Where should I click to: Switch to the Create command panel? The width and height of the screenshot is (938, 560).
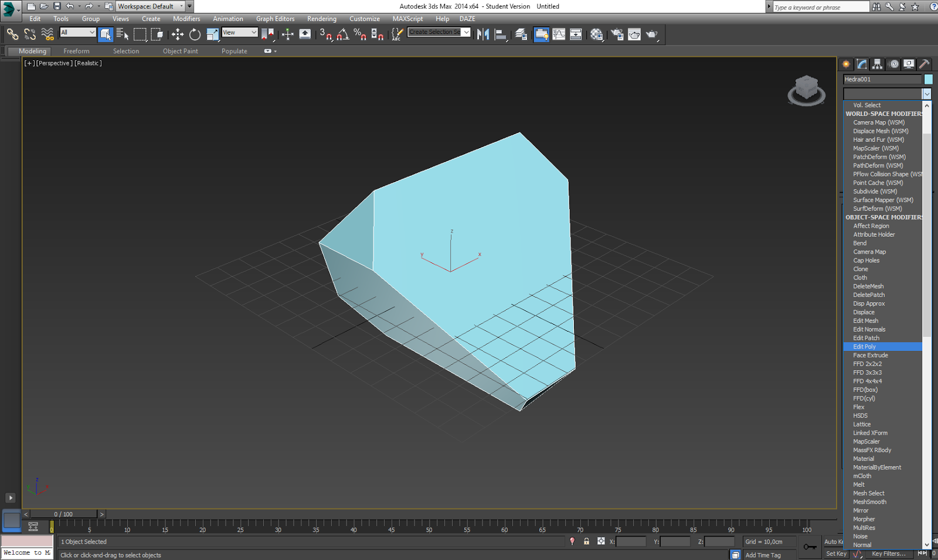point(846,64)
